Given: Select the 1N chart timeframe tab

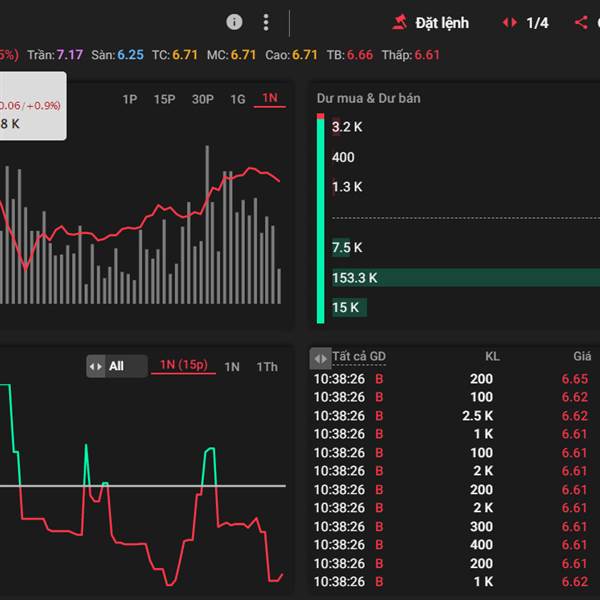Looking at the screenshot, I should (269, 98).
